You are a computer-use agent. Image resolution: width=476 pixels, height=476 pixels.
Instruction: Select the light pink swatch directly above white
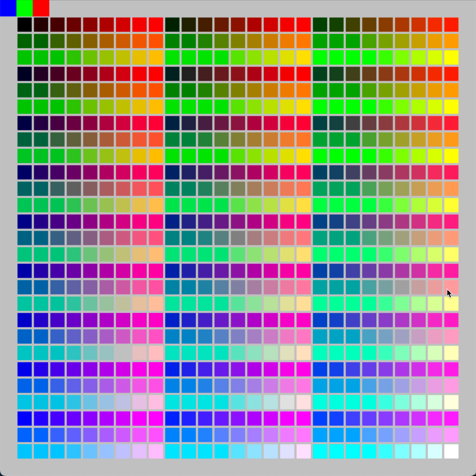451,435
